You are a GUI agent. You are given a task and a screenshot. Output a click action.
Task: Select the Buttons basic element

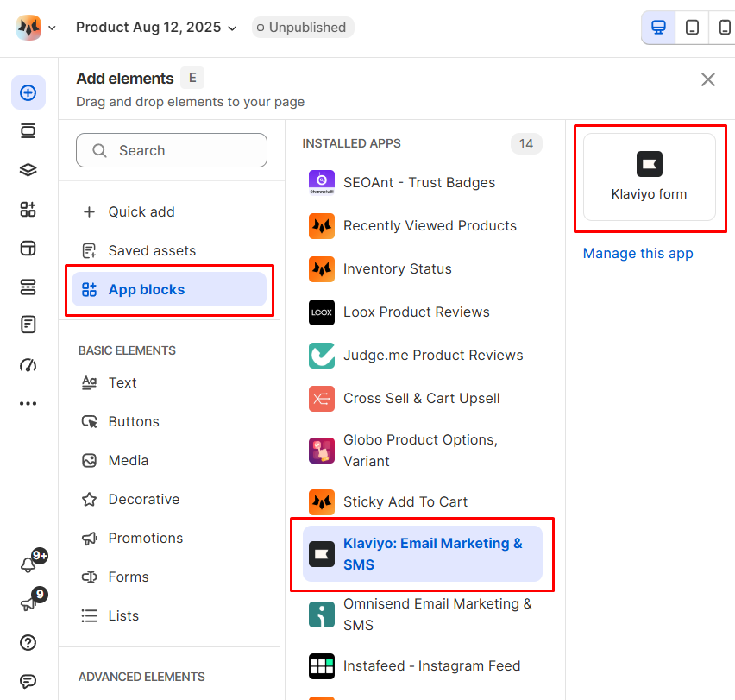tap(169, 421)
